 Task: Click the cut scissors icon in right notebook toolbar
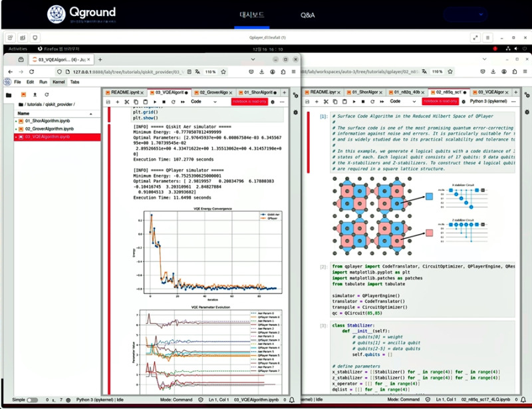(326, 102)
